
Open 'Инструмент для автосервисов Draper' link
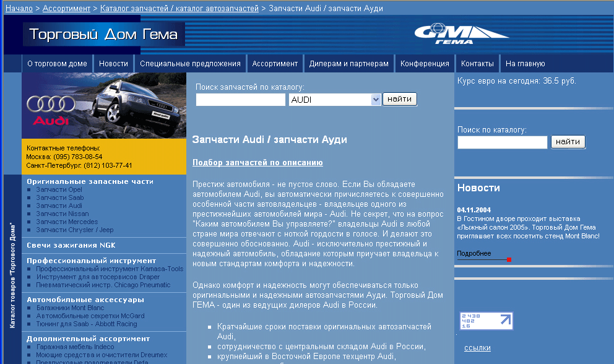coord(98,277)
